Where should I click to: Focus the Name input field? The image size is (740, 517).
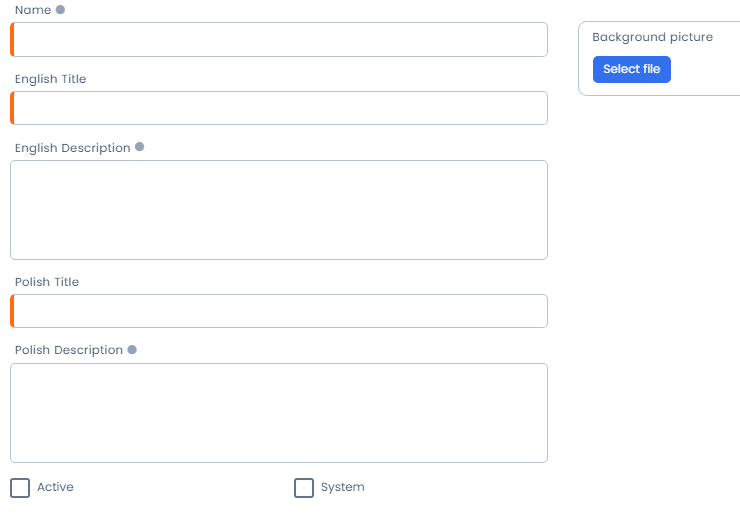(x=280, y=40)
